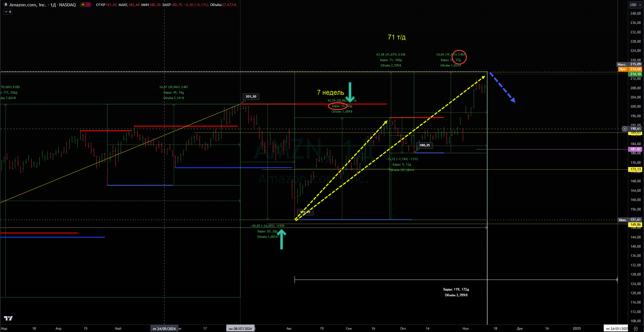Viewport: 644px width, 332px height.
Task: Click the sun pre-market session icon
Action: point(83,5)
